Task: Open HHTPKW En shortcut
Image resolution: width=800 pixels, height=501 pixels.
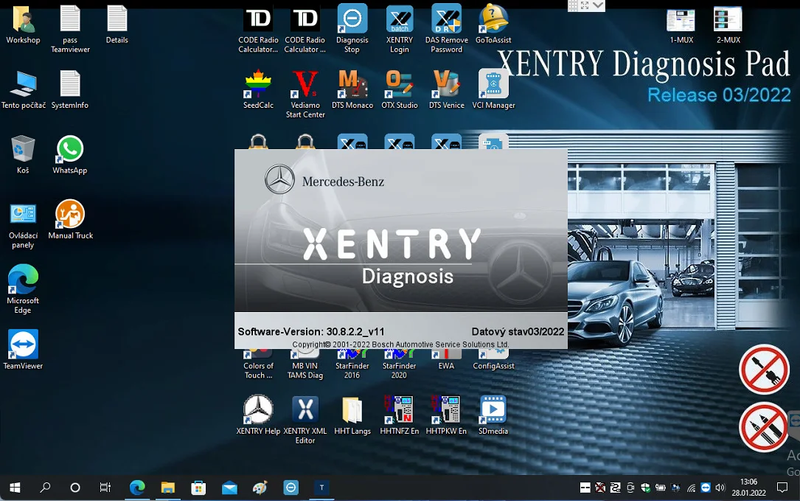Action: tap(446, 415)
